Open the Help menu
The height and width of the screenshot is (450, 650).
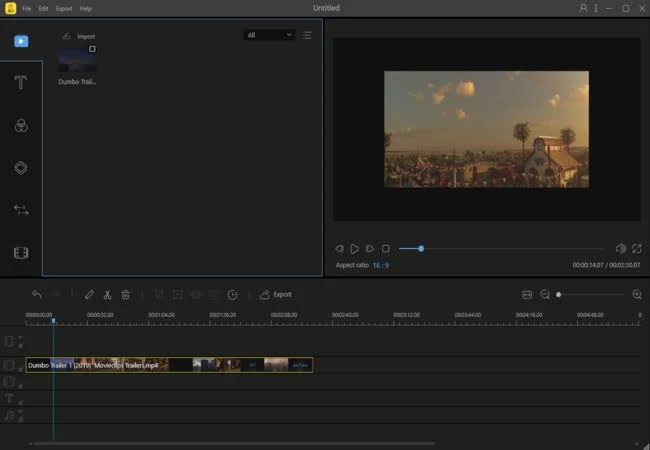pyautogui.click(x=85, y=8)
